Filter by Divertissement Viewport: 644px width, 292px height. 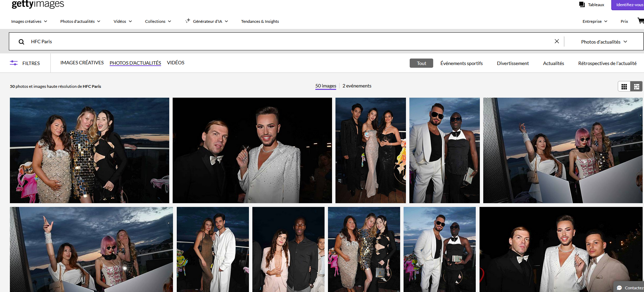[x=513, y=63]
